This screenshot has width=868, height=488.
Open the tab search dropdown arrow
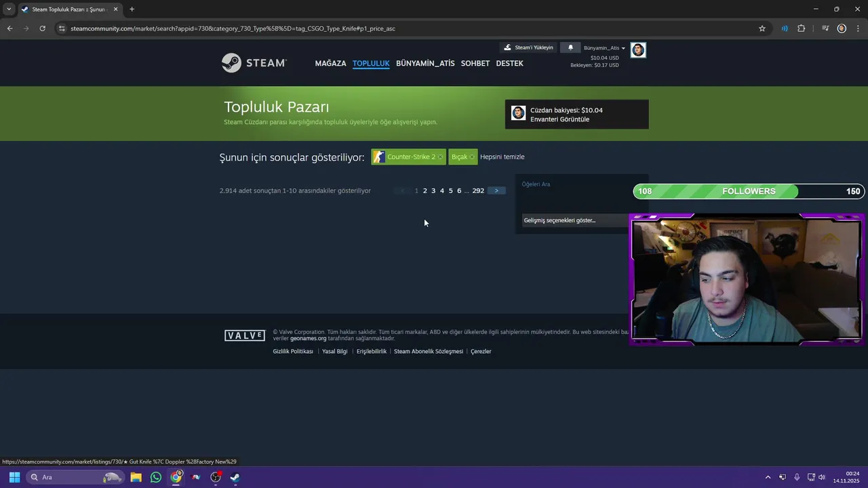click(9, 9)
